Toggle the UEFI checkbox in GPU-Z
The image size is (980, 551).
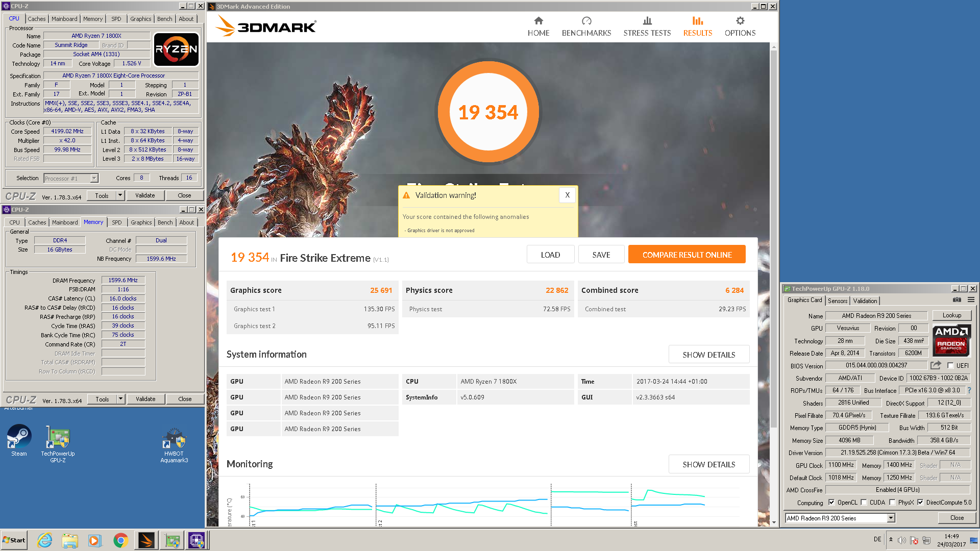pos(950,365)
